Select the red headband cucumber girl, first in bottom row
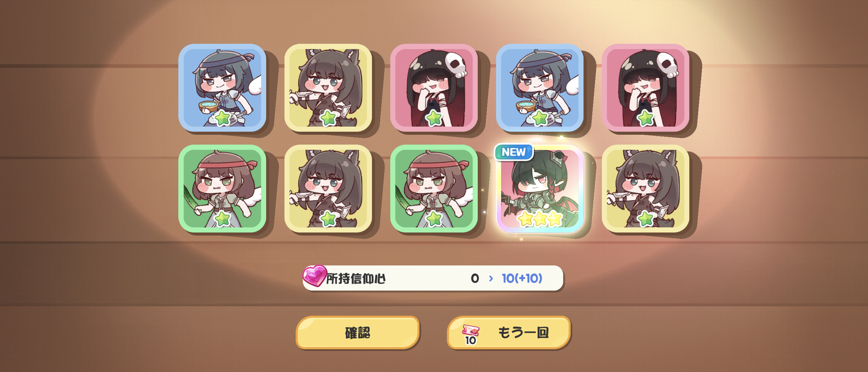Image resolution: width=868 pixels, height=372 pixels. pos(222,188)
